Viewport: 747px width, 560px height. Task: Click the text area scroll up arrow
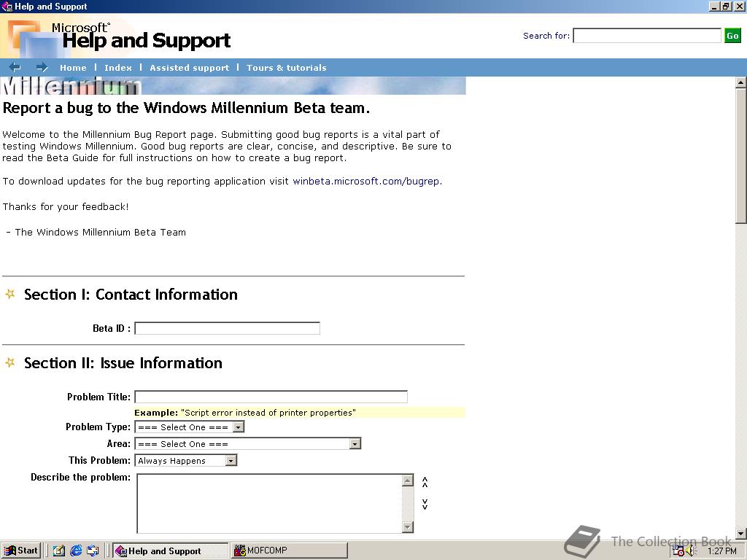click(407, 480)
